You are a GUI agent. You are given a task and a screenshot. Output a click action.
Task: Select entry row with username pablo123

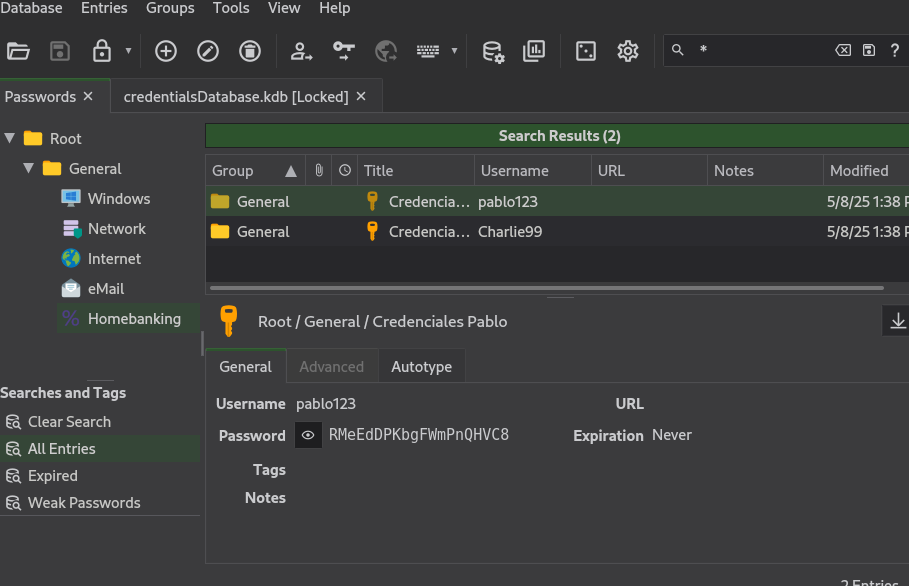click(x=557, y=202)
